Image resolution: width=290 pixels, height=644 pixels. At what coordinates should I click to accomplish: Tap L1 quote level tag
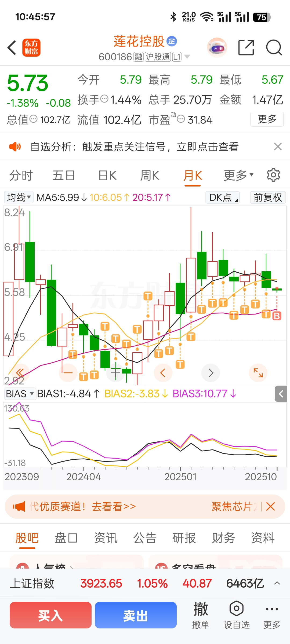point(177,57)
